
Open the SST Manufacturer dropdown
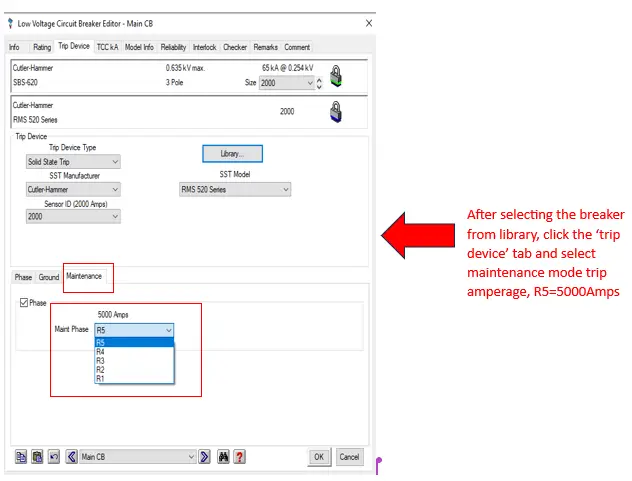[73, 189]
